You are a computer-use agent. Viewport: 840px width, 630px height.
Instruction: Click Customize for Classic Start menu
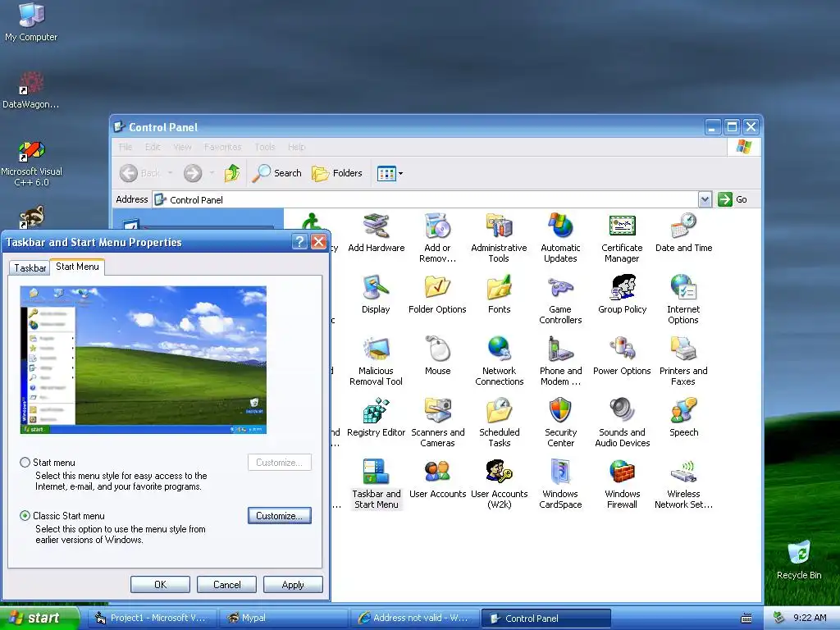point(279,516)
